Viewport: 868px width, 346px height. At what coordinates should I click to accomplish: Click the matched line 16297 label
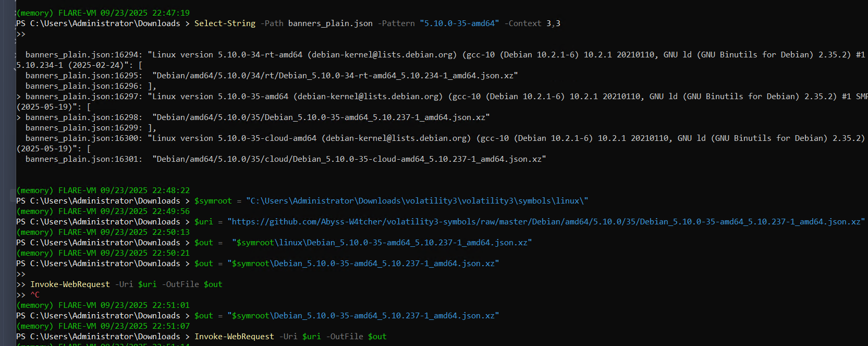[x=82, y=97]
